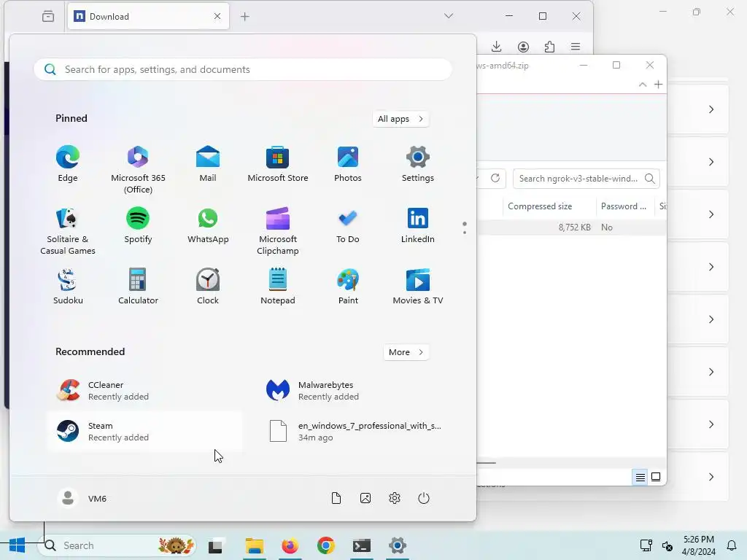
Task: Click Search ngrok-v3-stable-wind... field
Action: tap(587, 179)
